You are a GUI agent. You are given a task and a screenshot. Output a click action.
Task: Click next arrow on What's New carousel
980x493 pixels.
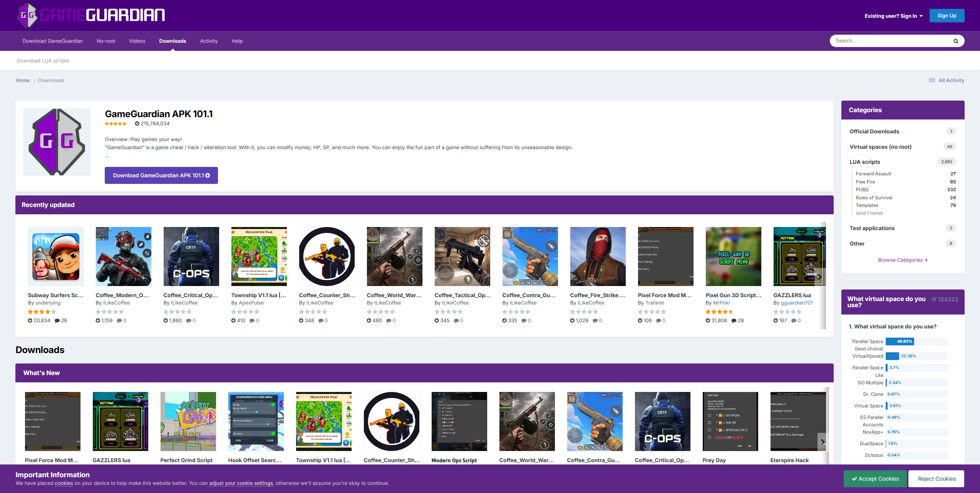[823, 442]
